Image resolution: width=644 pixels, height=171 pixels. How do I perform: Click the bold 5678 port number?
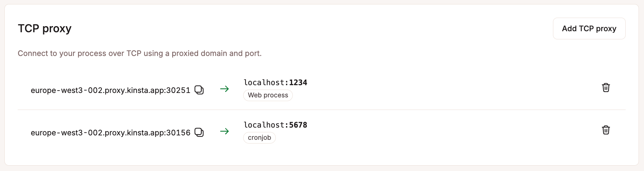[298, 125]
